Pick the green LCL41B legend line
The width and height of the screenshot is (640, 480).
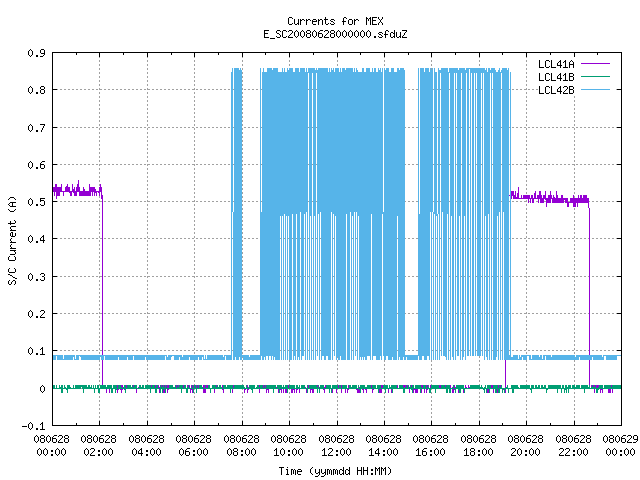(595, 76)
